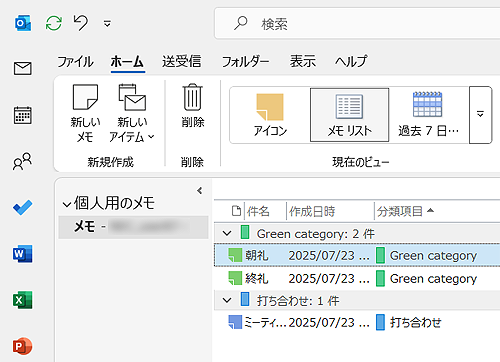Run Send/Receive sync icon

(x=54, y=23)
